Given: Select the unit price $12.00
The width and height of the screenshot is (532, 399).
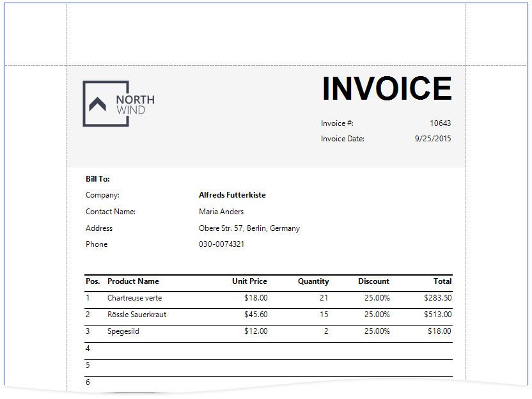Looking at the screenshot, I should click(256, 331).
